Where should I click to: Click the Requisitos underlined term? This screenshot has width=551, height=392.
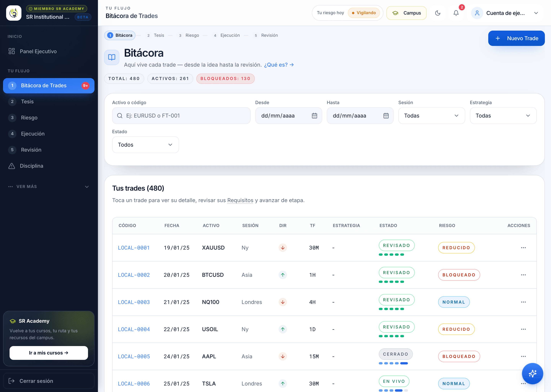pos(240,200)
